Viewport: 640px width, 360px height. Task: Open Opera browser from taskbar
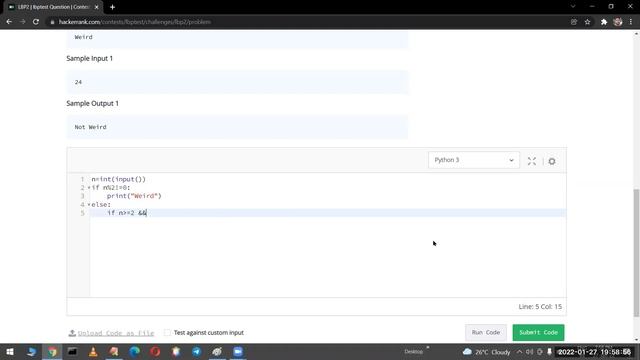(x=155, y=351)
